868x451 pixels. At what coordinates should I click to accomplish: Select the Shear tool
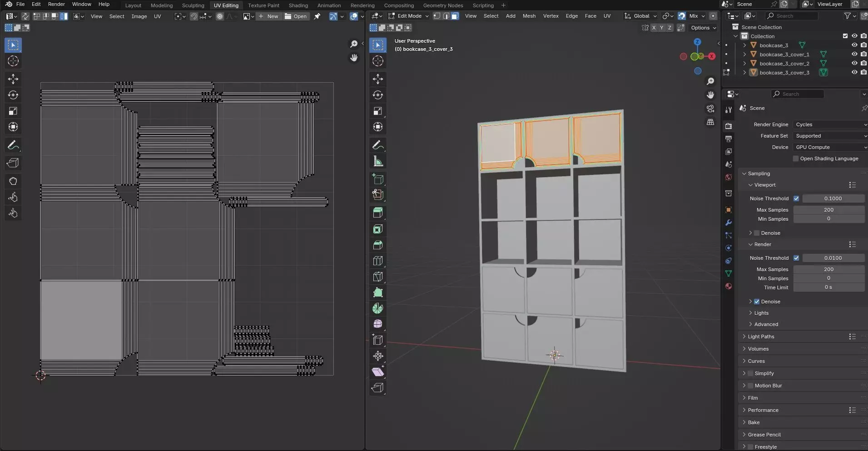(x=378, y=372)
